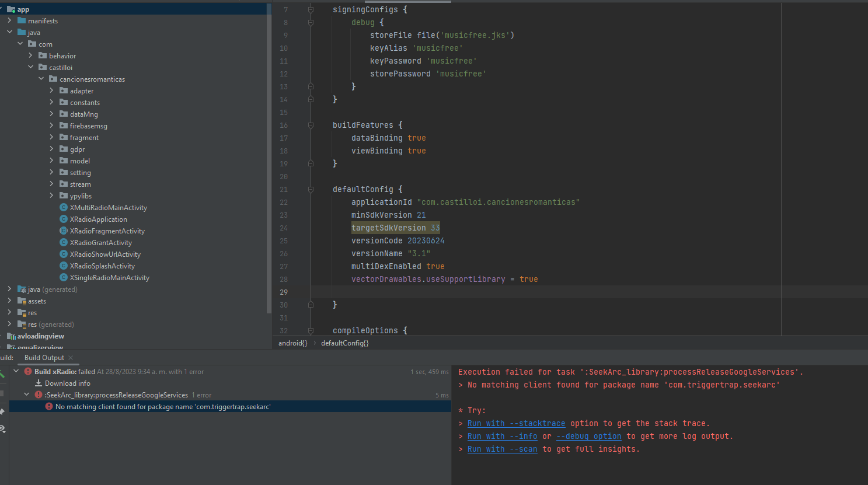Screen dimensions: 868x485
Task: Collapse the Build xRadio failed node
Action: [x=16, y=371]
